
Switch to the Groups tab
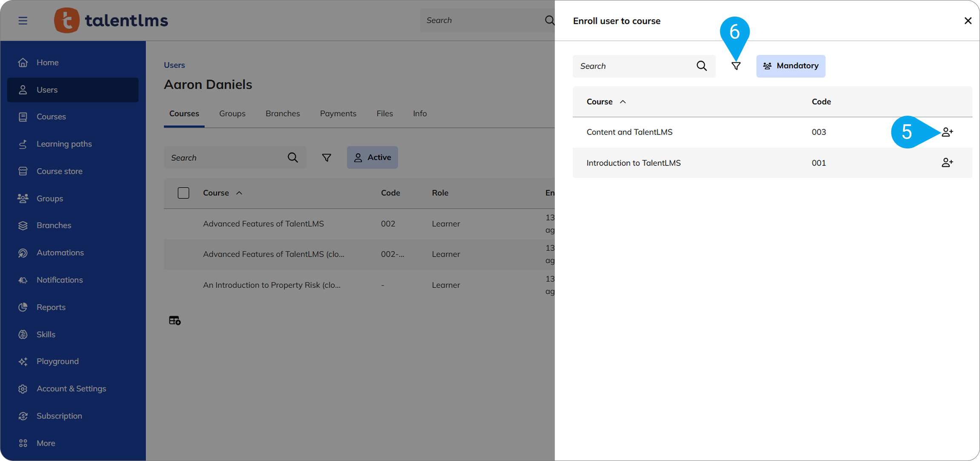[x=232, y=114]
